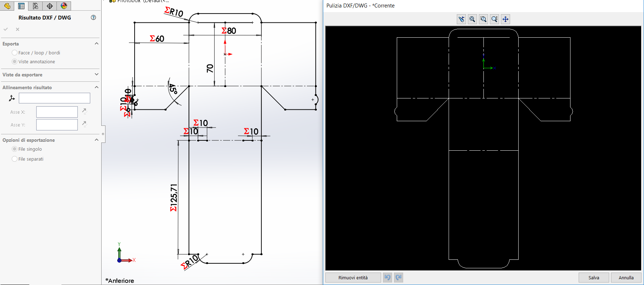Viewport: 644px width, 285px height.
Task: Select the Σ125,71 dimension
Action: click(173, 198)
